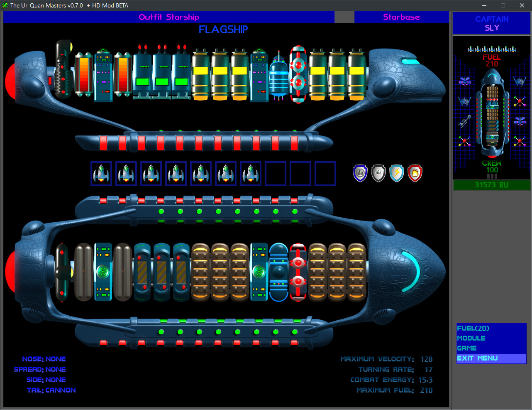Click the TURNING RATE 17 stat

click(x=395, y=369)
